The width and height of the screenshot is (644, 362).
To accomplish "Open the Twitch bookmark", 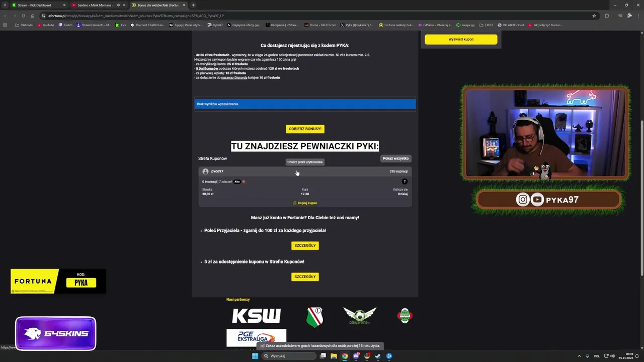I will point(65,25).
